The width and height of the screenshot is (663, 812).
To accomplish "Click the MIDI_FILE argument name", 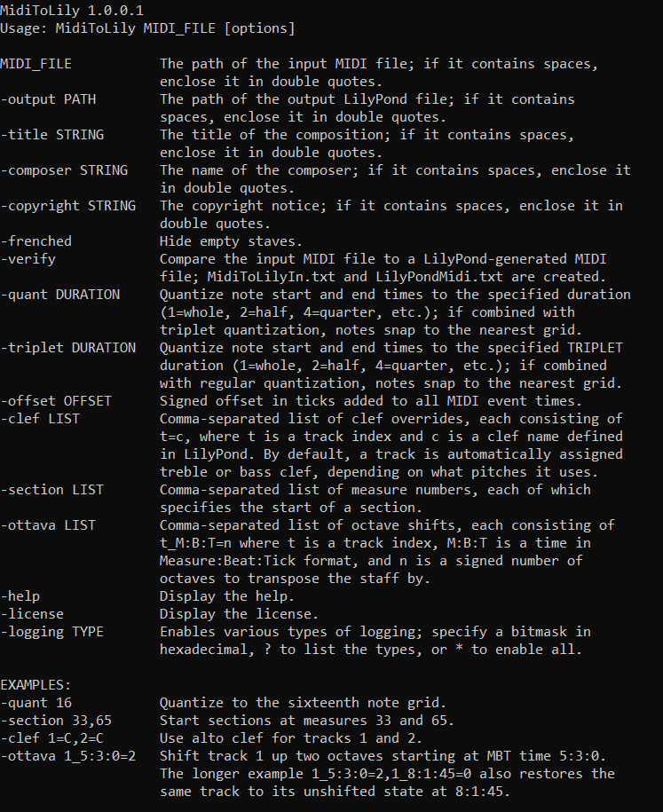I will 36,63.
